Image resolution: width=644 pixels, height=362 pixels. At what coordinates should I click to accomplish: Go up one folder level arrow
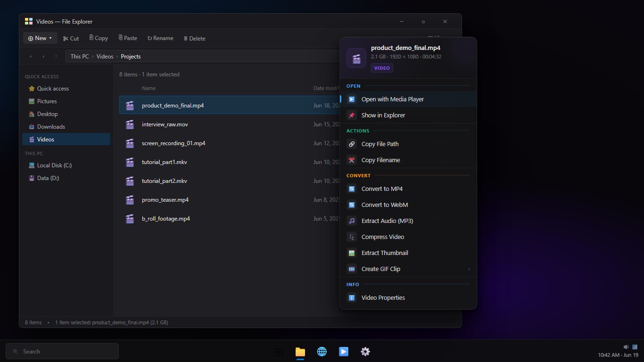[56, 57]
